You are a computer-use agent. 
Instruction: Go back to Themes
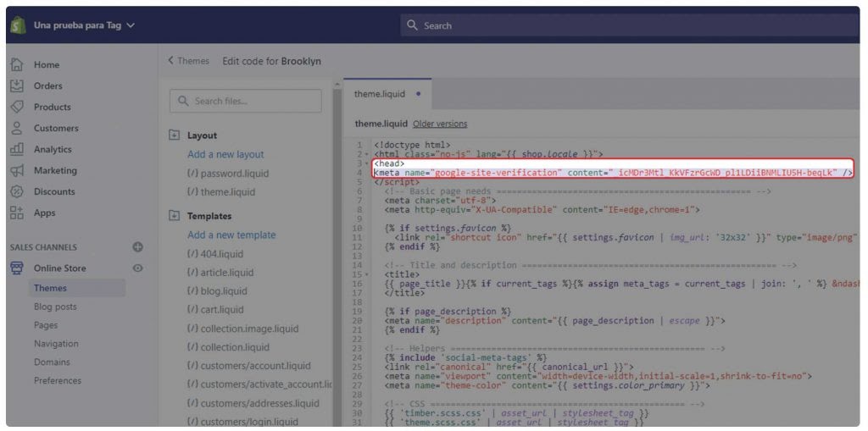coord(189,61)
